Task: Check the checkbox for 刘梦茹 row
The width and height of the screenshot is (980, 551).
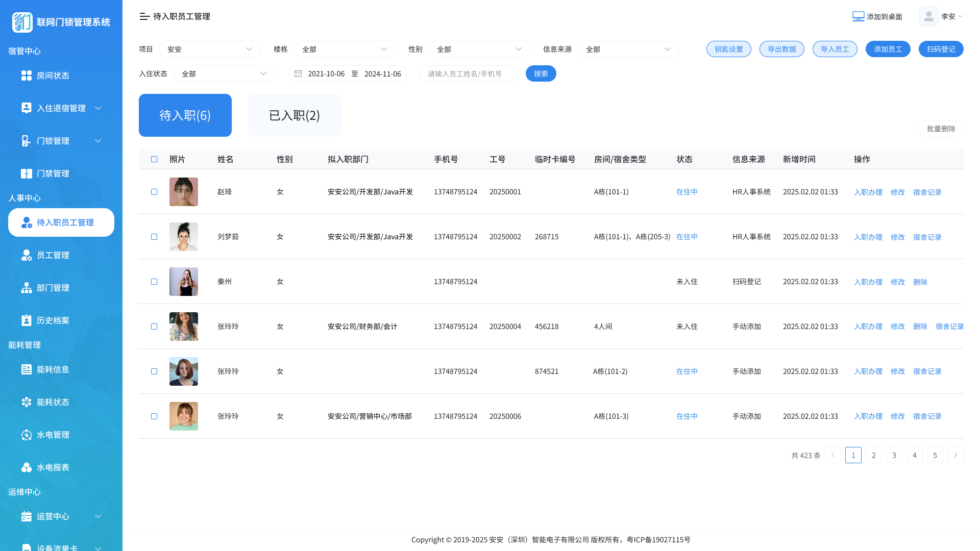Action: click(x=154, y=237)
